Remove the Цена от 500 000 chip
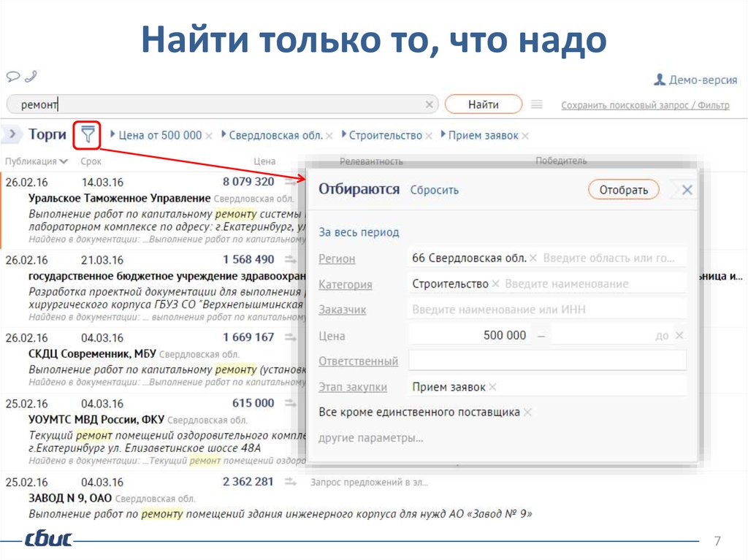This screenshot has height=560, width=748. pyautogui.click(x=209, y=136)
